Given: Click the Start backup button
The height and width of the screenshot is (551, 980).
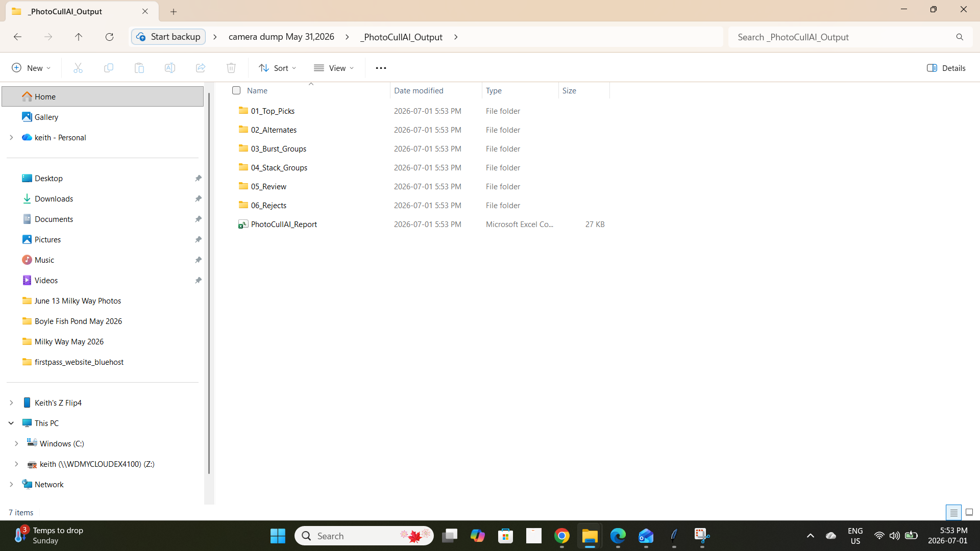Looking at the screenshot, I should [x=168, y=37].
